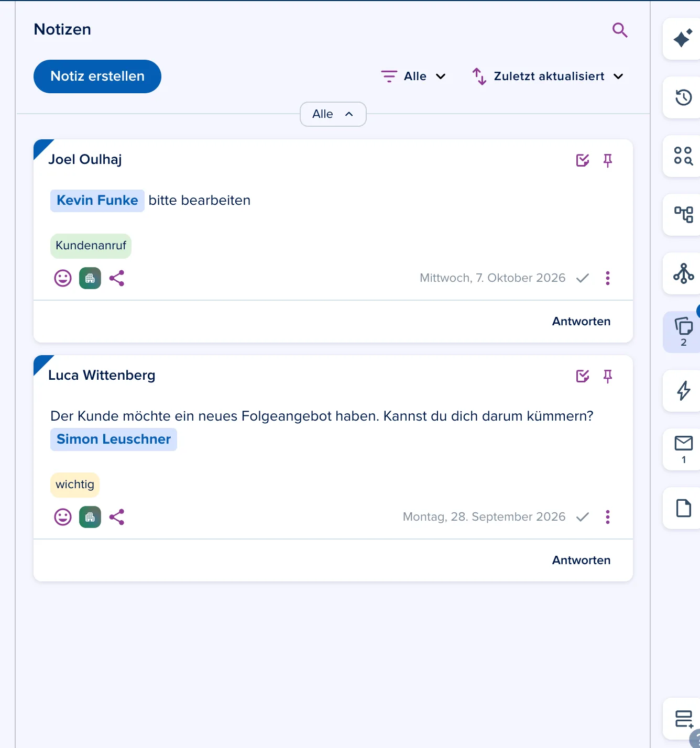Create task from Luca Wittenberg note
This screenshot has width=700, height=748.
click(x=583, y=376)
